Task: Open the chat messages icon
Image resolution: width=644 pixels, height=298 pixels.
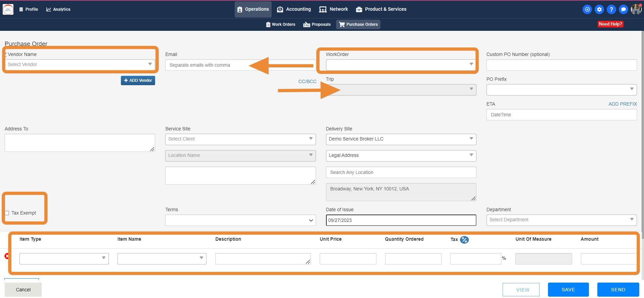Action: [624, 9]
